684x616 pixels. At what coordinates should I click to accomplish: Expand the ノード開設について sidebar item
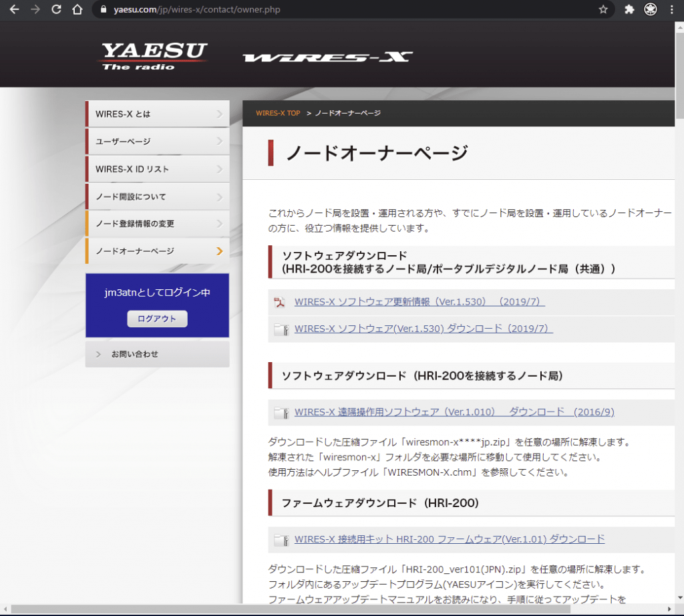156,196
